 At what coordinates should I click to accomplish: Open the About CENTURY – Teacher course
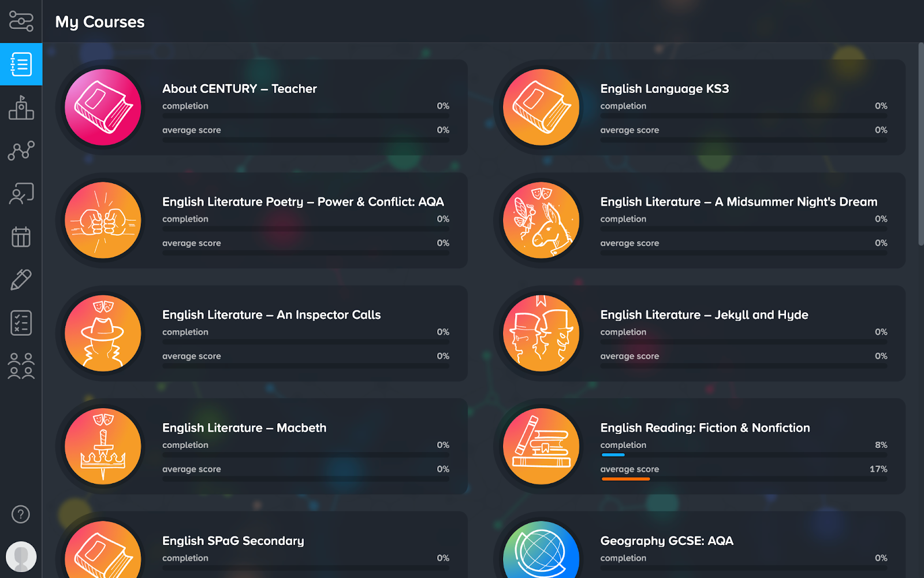coord(239,88)
